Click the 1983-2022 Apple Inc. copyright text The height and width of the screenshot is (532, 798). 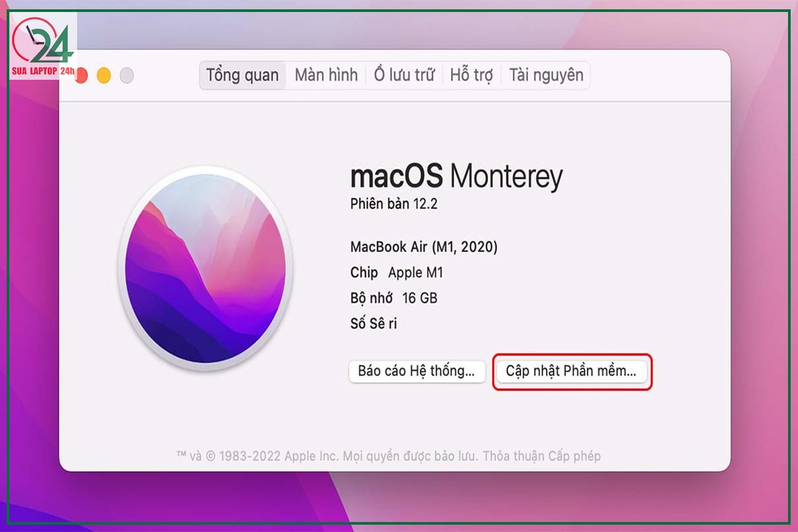[281, 456]
